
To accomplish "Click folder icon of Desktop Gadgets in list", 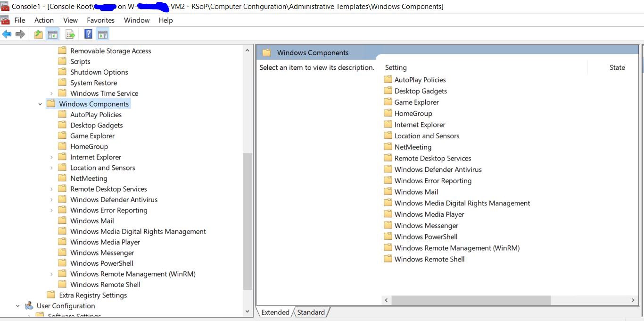I will coord(388,91).
